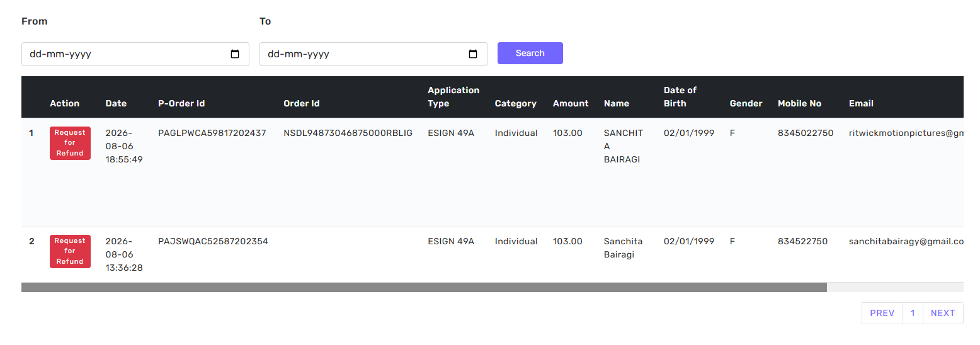Click mobile number 8345022750
This screenshot has width=980, height=345.
[806, 133]
